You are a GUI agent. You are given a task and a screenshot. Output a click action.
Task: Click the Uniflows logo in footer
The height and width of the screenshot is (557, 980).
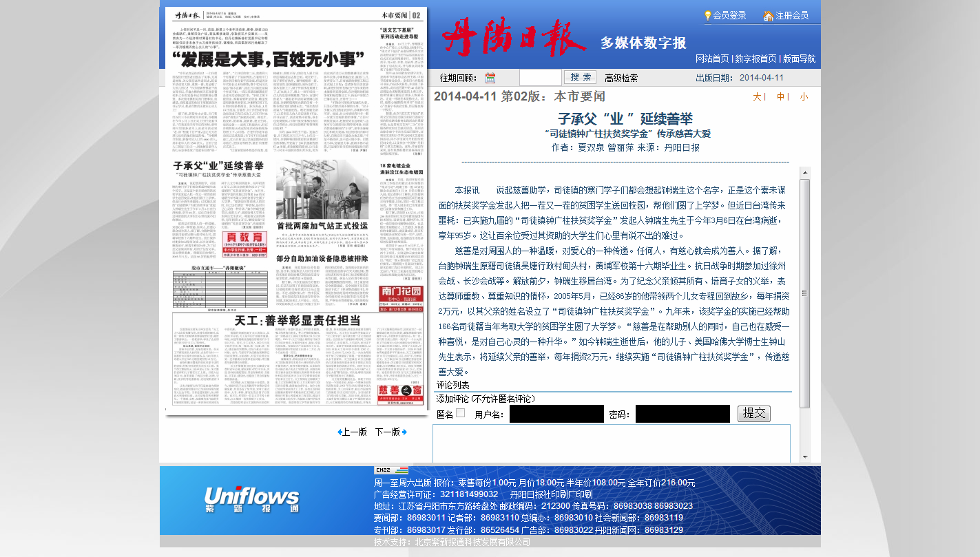252,501
